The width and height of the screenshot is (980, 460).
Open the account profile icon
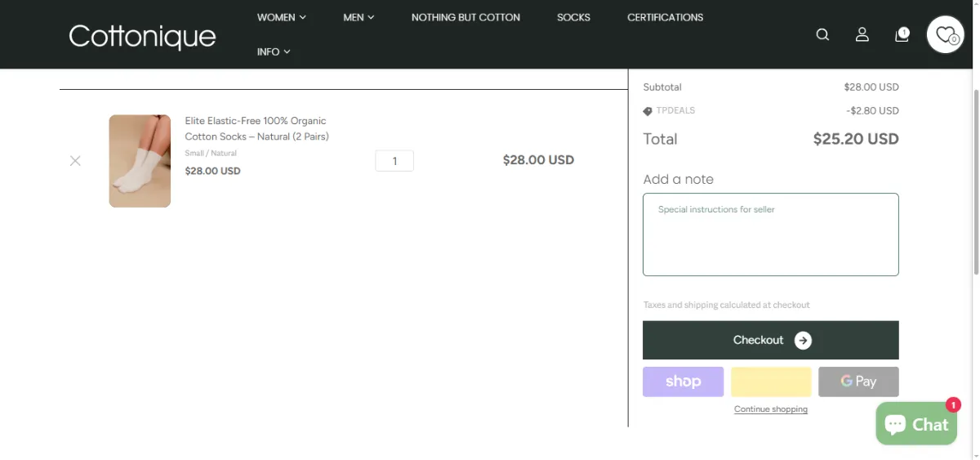point(862,34)
